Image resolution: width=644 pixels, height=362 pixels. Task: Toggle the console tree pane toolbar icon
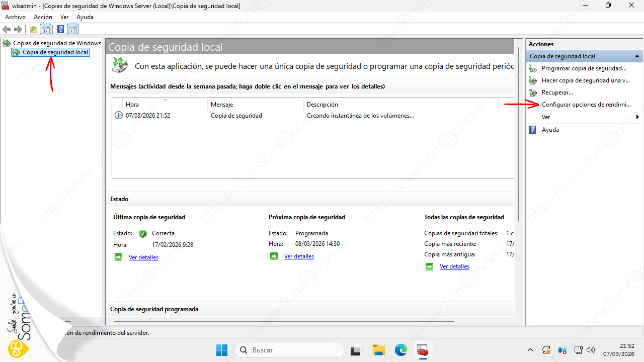click(46, 29)
